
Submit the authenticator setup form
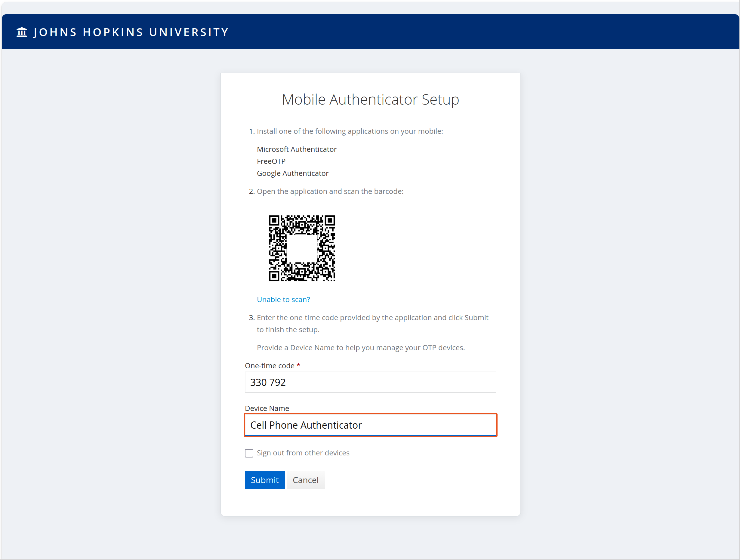pyautogui.click(x=265, y=480)
